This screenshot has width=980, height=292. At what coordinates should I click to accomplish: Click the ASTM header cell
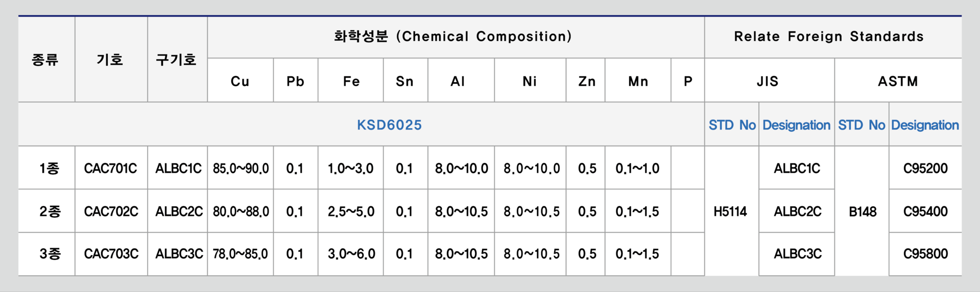point(898,81)
